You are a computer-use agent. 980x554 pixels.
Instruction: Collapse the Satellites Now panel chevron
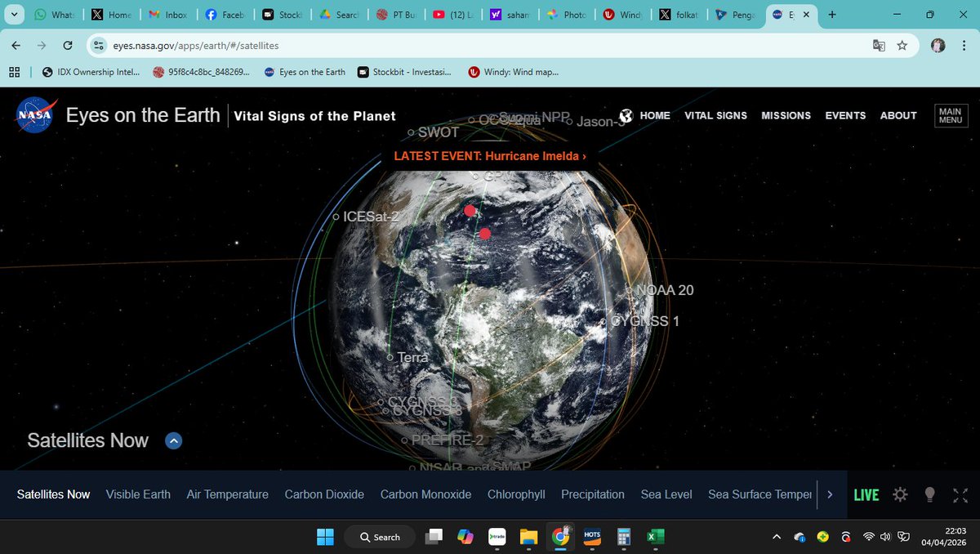(x=173, y=440)
